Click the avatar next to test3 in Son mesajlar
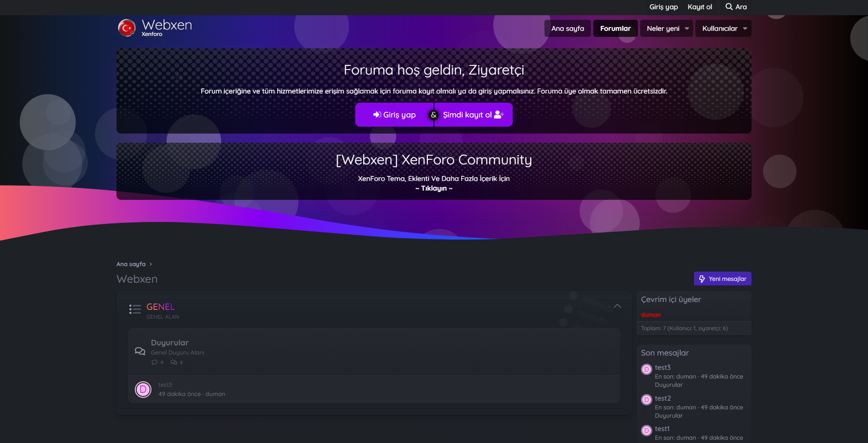 [647, 369]
